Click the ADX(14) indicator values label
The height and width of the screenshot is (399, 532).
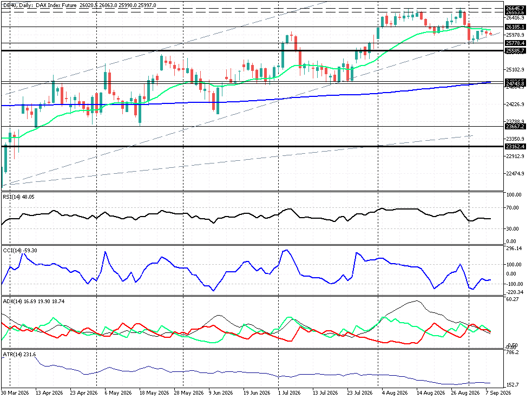point(34,302)
